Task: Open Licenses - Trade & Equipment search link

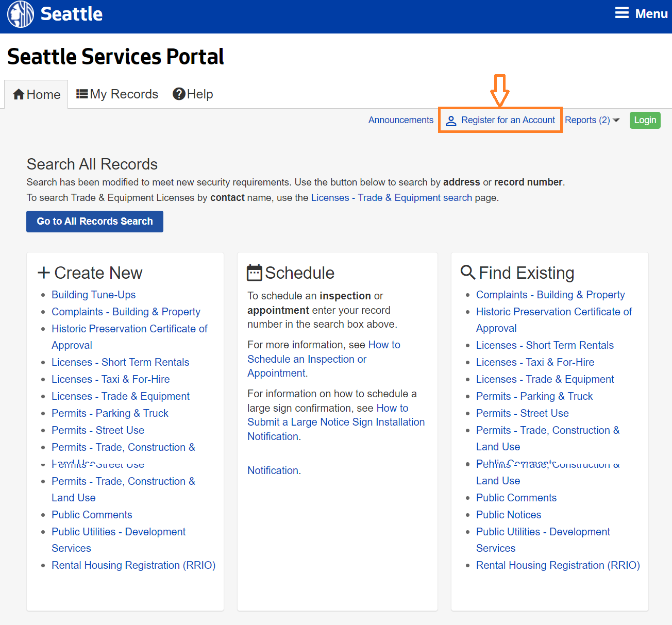Action: tap(392, 198)
